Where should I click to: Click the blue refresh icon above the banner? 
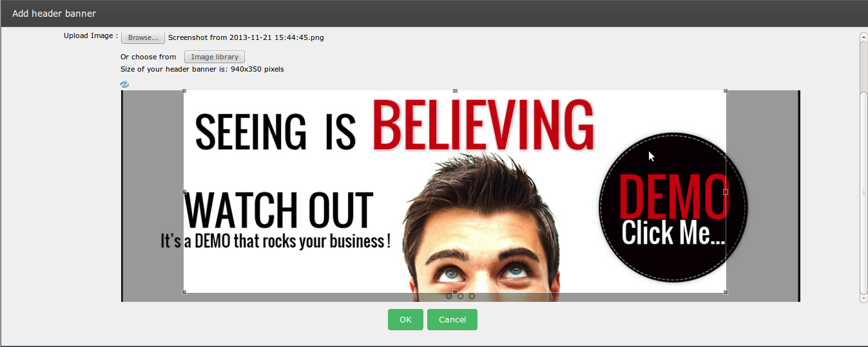pyautogui.click(x=124, y=84)
